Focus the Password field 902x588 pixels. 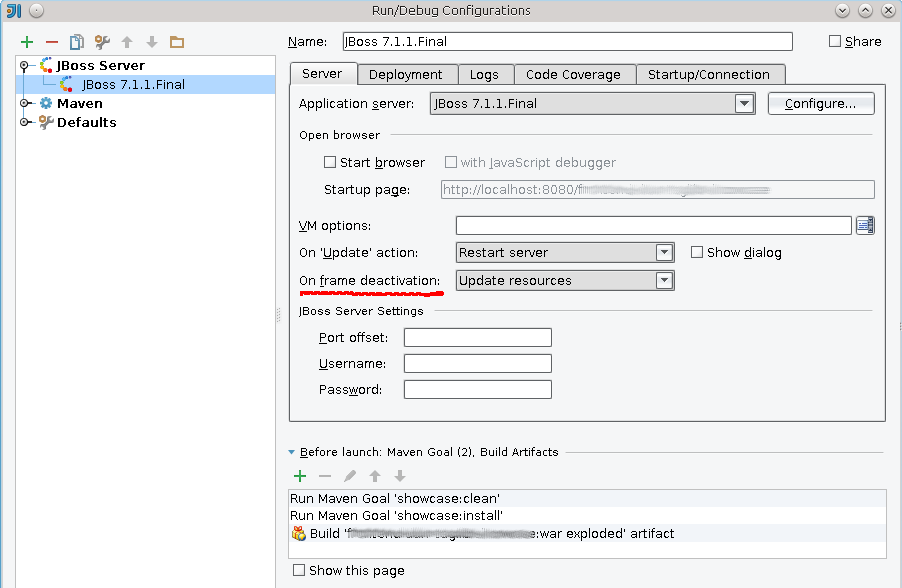tap(477, 390)
